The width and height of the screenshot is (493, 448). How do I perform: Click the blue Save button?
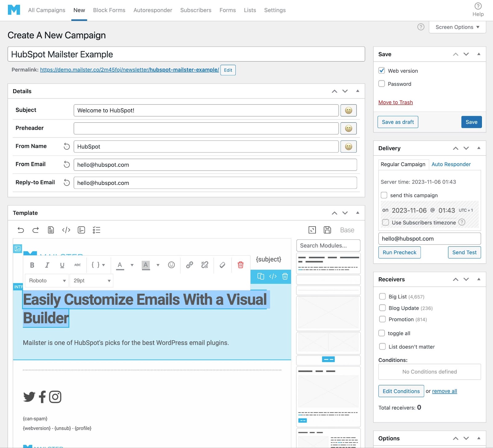(x=471, y=122)
